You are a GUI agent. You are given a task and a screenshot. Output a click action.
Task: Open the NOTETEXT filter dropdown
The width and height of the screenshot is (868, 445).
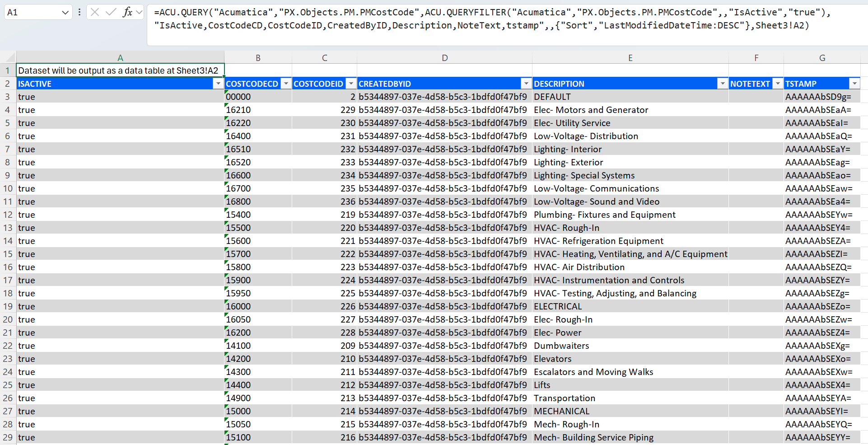point(778,84)
